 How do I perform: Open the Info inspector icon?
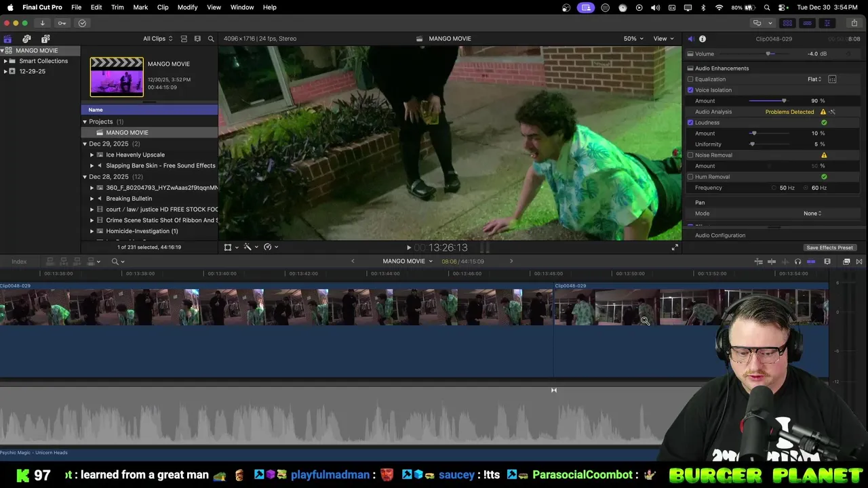pos(703,39)
